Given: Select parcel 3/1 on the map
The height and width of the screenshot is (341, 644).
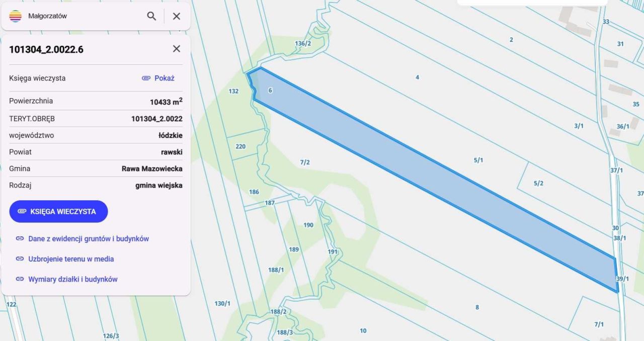Looking at the screenshot, I should (579, 126).
